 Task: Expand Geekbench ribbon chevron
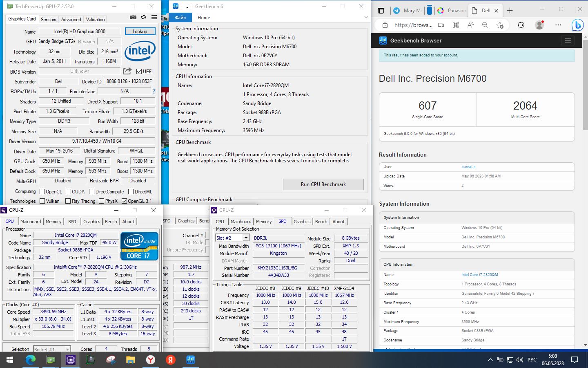(366, 18)
